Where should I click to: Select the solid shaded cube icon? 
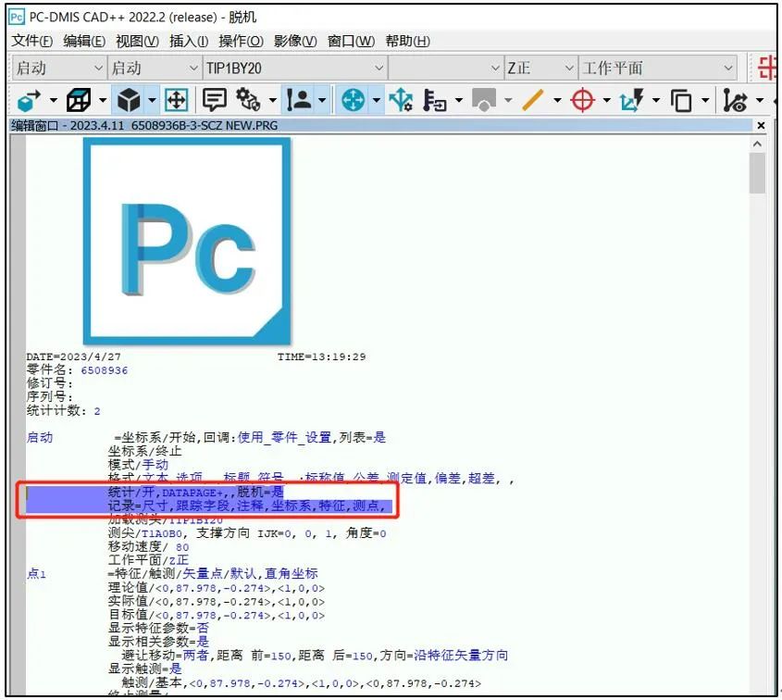(x=129, y=100)
